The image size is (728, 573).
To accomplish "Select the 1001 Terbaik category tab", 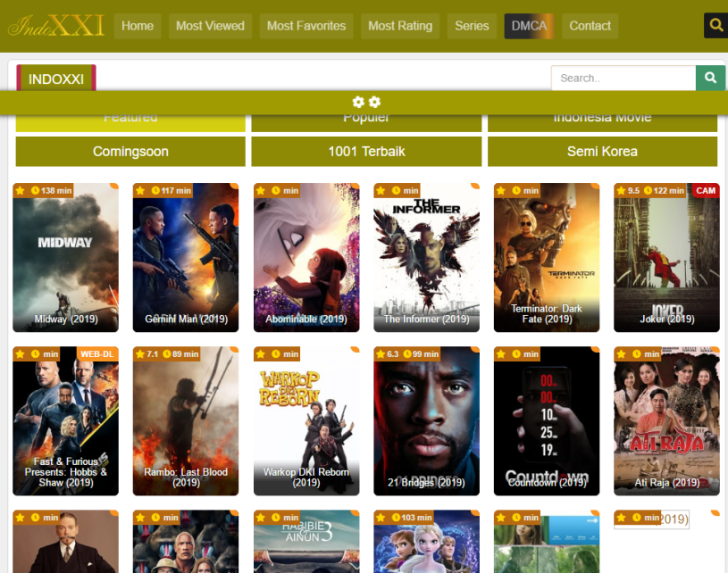I will pyautogui.click(x=366, y=152).
